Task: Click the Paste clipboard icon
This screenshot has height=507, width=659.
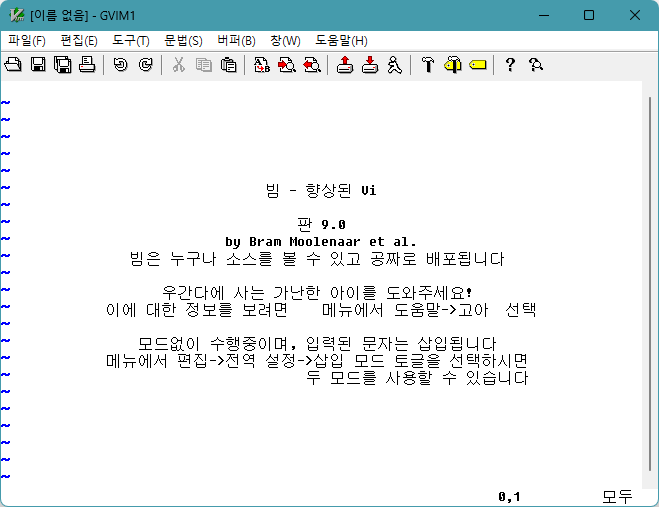Action: 228,65
